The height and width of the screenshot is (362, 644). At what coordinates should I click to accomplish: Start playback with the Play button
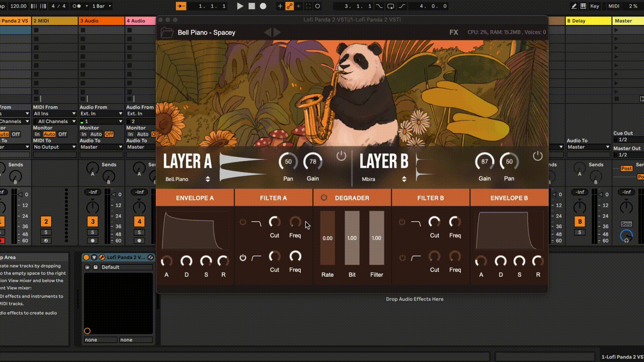click(240, 6)
